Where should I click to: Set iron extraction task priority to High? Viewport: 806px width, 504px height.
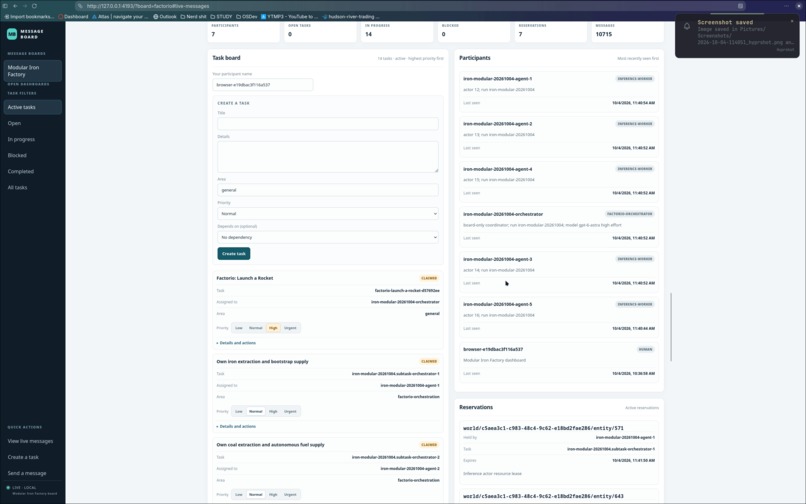273,411
